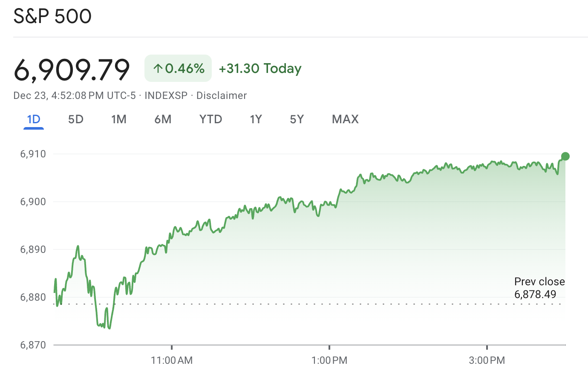This screenshot has height=377, width=588.
Task: Switch to the 1M time range tab
Action: pos(119,119)
